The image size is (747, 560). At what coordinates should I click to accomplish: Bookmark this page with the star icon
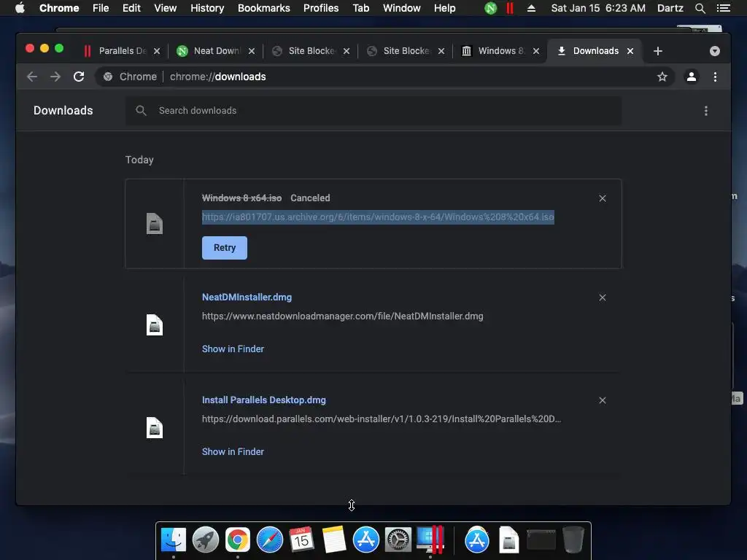tap(662, 77)
